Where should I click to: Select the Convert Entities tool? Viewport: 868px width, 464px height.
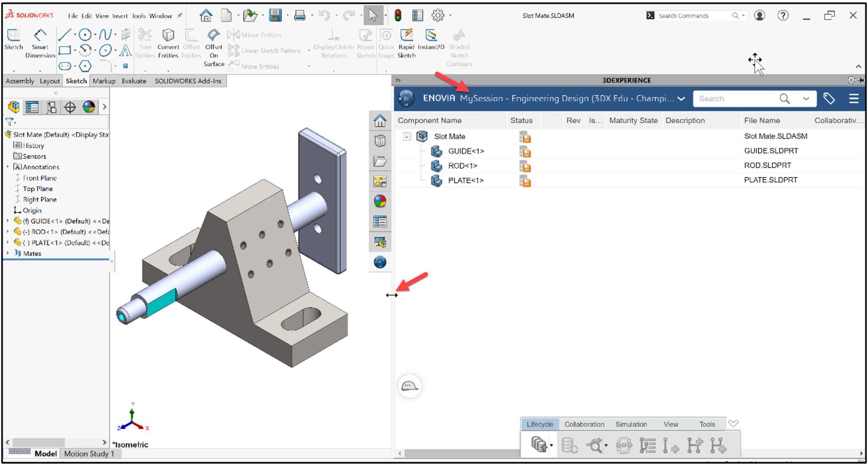(x=168, y=42)
